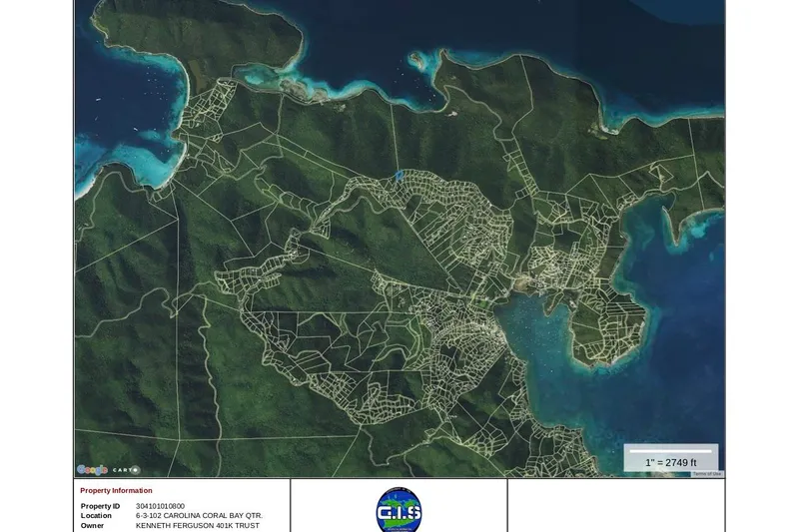Viewport: 799px width, 532px height.
Task: Open the Terms of Use link
Action: 707,474
